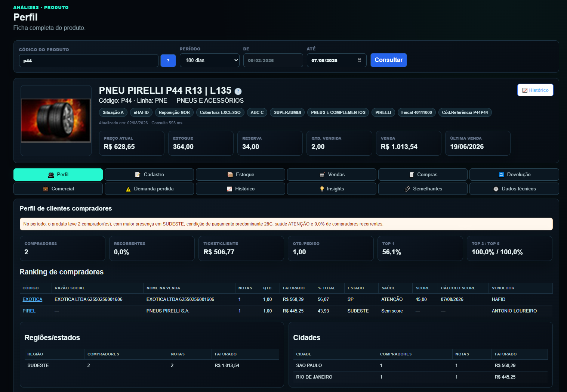The width and height of the screenshot is (567, 392).
Task: Open the PIREL customer code link
Action: pyautogui.click(x=29, y=311)
